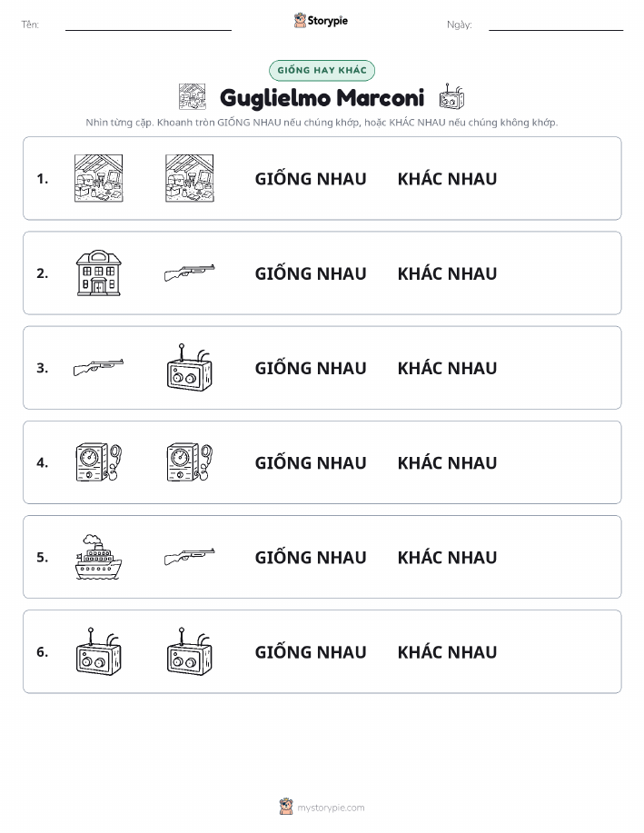This screenshot has width=644, height=833.
Task: Choose KHÁC NHAU for row 2
Action: [448, 273]
